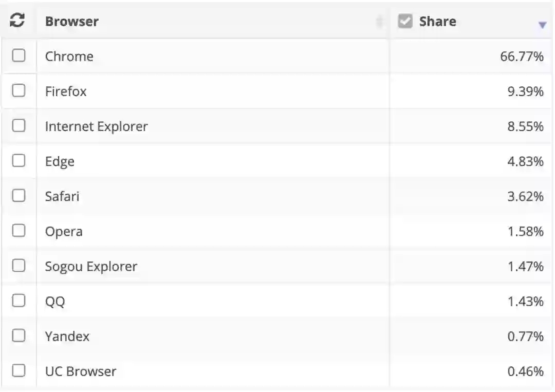Viewport: 555px width, 392px height.
Task: Enable the Yandex row checkbox
Action: 18,335
